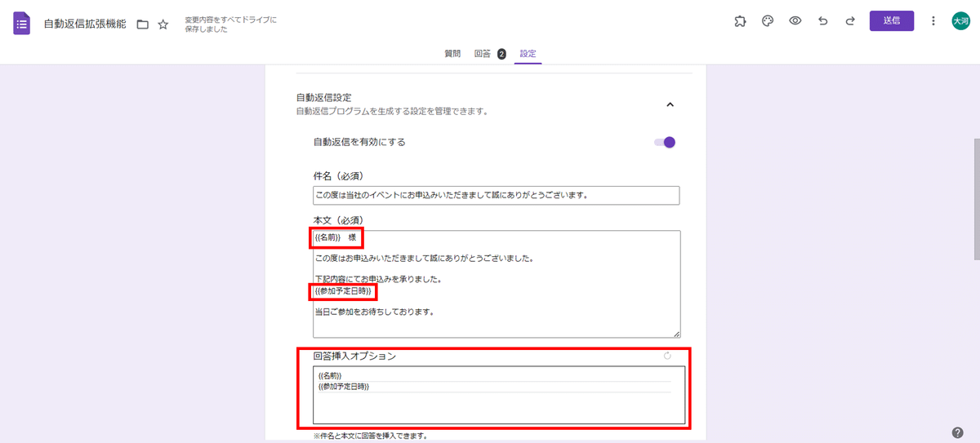Click the 自動返信設定 heading
Image resolution: width=980 pixels, height=443 pixels.
(324, 98)
